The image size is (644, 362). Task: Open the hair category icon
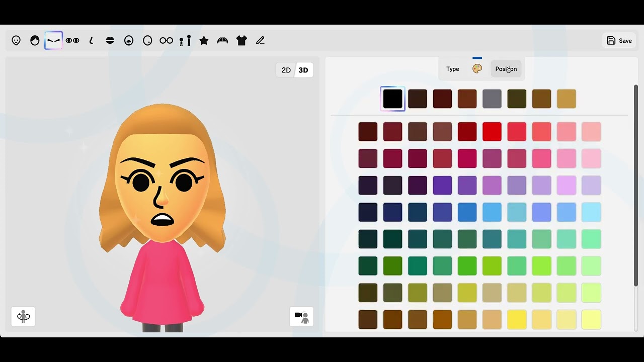(35, 41)
